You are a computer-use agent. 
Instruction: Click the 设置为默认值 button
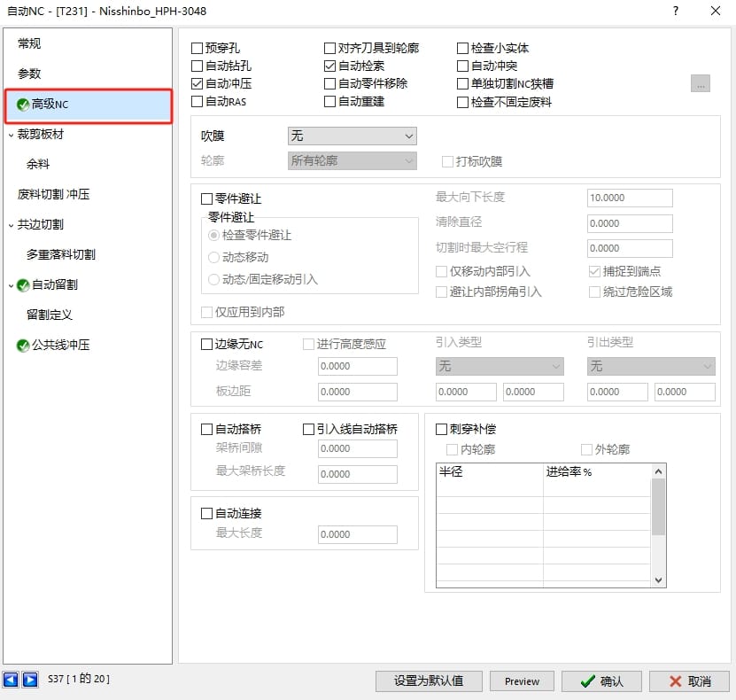[x=430, y=681]
